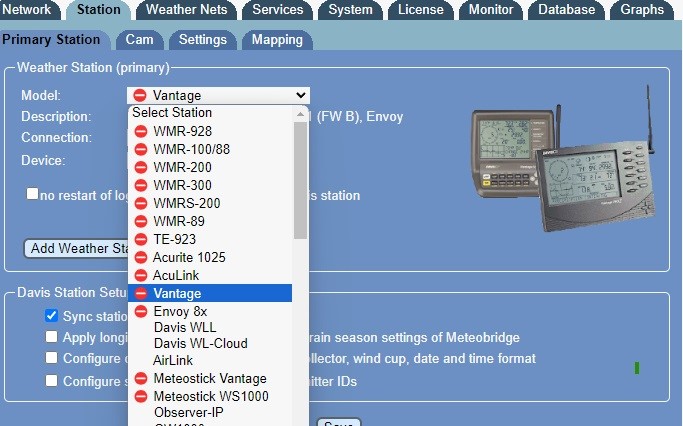Open the Database tab
The image size is (683, 426).
click(x=566, y=10)
